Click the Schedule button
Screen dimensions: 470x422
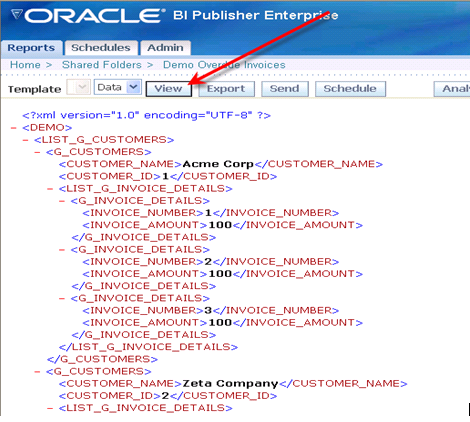click(x=350, y=89)
